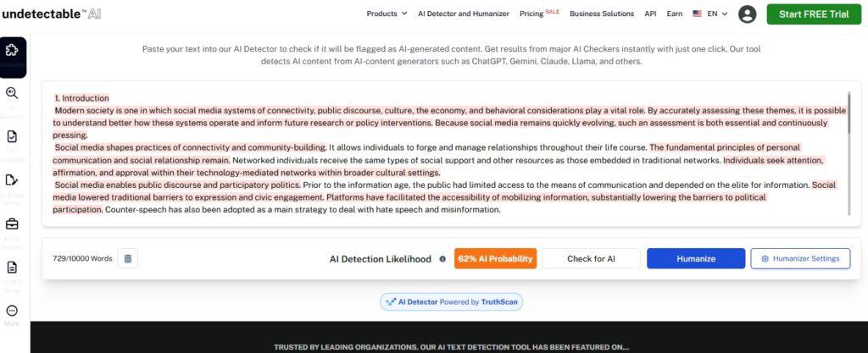Open the AI Humanizer checkmark document icon
This screenshot has width=868, height=353.
click(x=12, y=136)
